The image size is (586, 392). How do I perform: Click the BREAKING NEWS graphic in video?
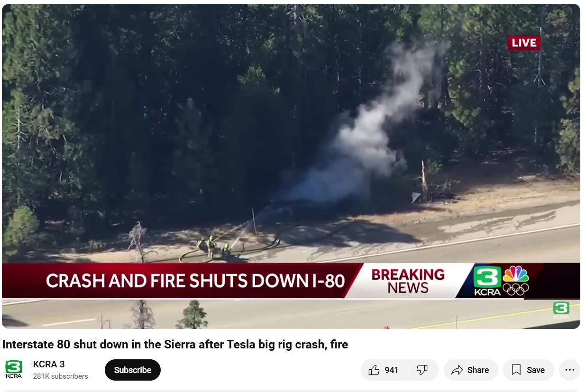pos(408,281)
